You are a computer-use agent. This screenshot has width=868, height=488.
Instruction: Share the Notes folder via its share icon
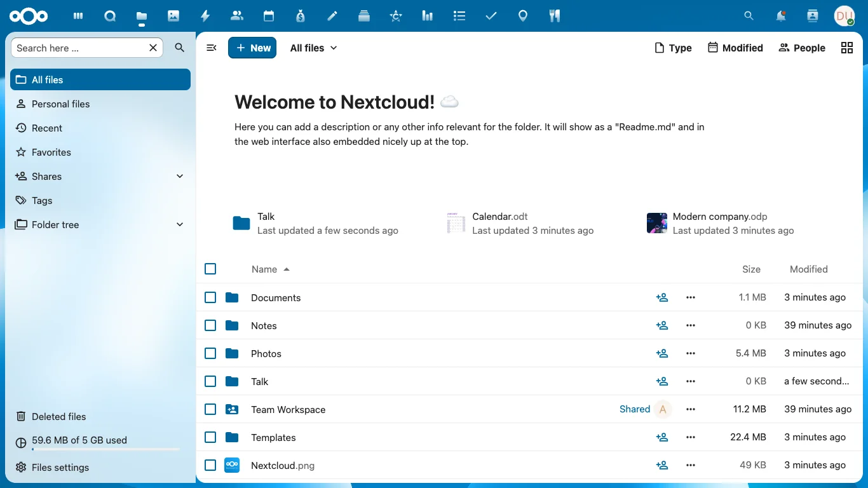click(x=662, y=325)
